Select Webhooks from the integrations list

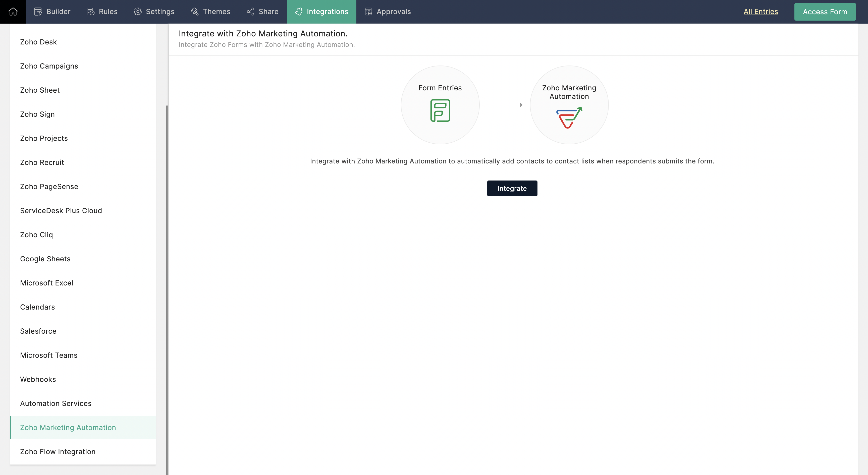pos(38,379)
